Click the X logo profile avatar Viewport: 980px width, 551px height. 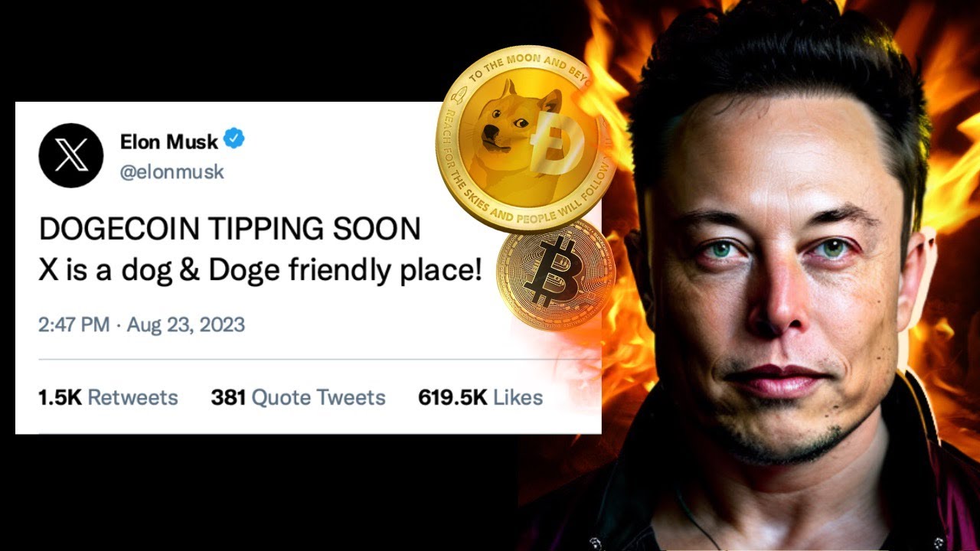coord(71,155)
